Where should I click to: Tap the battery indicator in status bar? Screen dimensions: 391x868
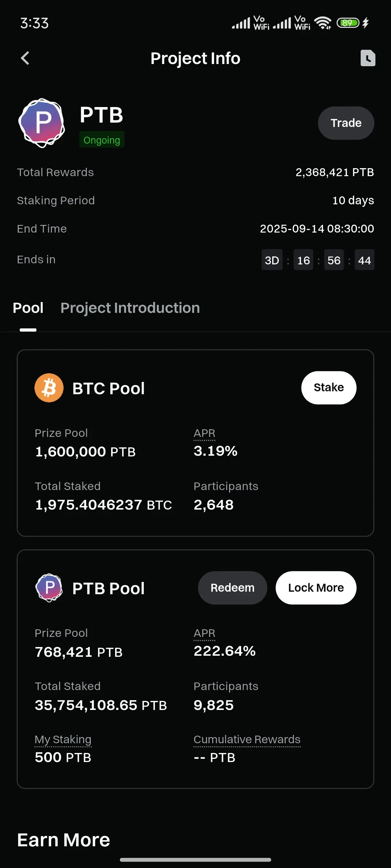(348, 23)
